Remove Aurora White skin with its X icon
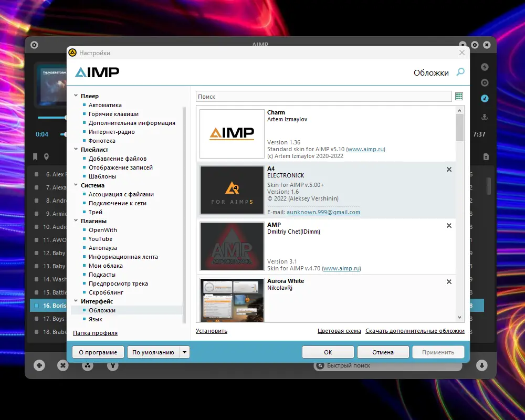This screenshot has width=525, height=420. point(449,282)
